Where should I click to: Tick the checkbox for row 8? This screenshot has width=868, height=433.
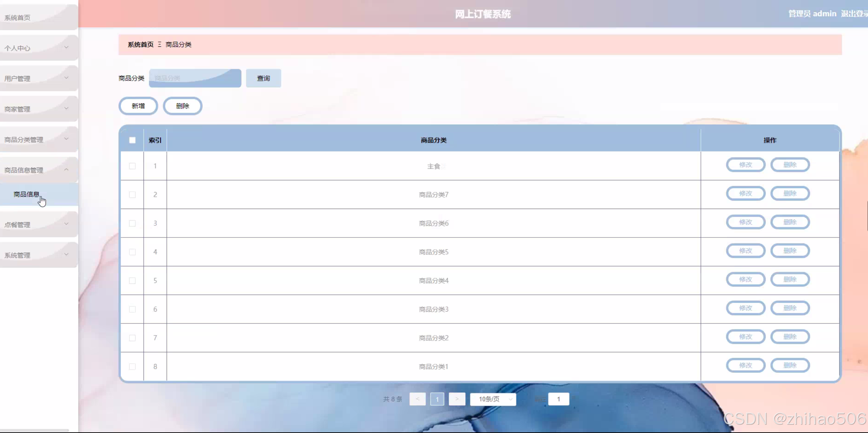[x=132, y=366]
